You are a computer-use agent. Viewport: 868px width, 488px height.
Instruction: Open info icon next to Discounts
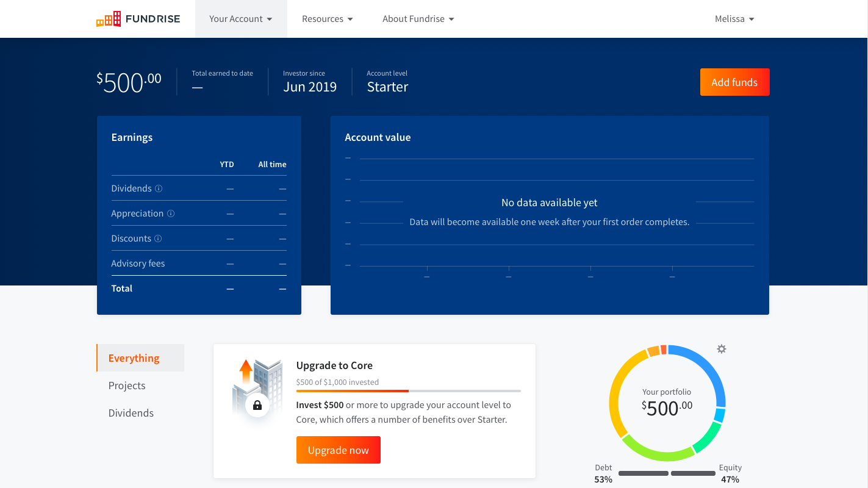(158, 239)
